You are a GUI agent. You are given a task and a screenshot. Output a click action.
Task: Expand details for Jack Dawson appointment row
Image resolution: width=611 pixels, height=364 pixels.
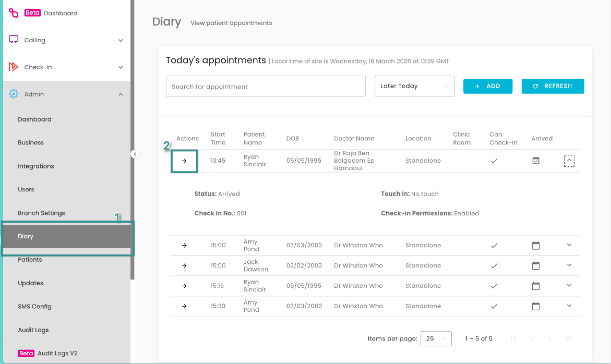569,265
